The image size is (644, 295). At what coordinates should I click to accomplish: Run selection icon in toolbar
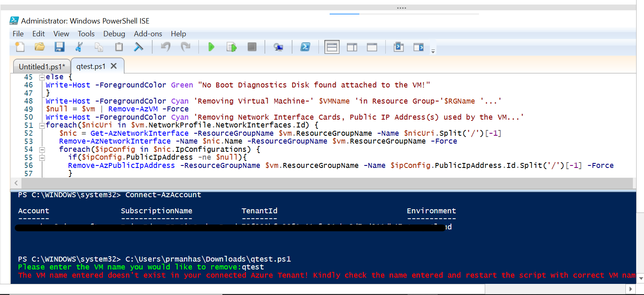pos(232,47)
